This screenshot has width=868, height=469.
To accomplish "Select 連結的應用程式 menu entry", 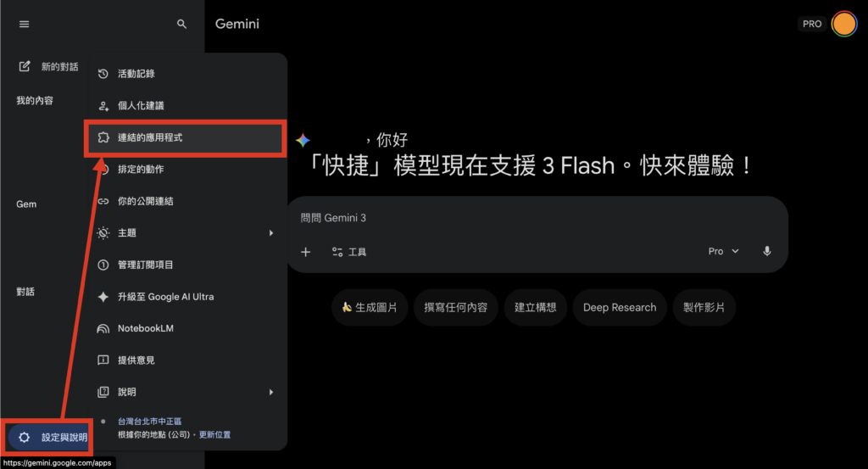I will click(186, 137).
